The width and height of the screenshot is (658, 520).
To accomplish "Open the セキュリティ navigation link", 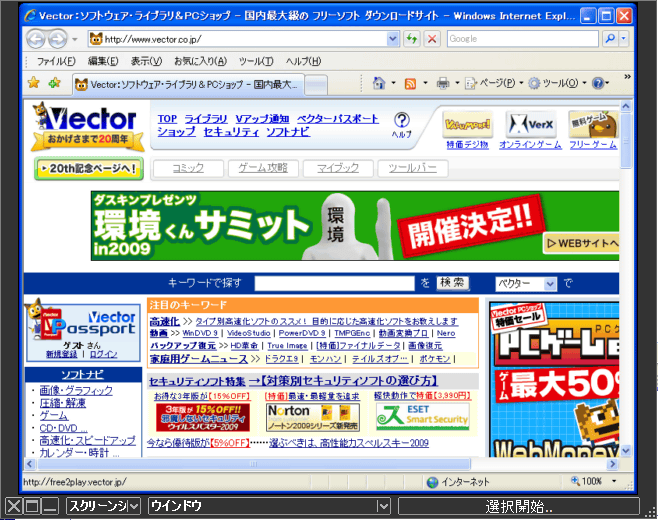I will (x=231, y=132).
